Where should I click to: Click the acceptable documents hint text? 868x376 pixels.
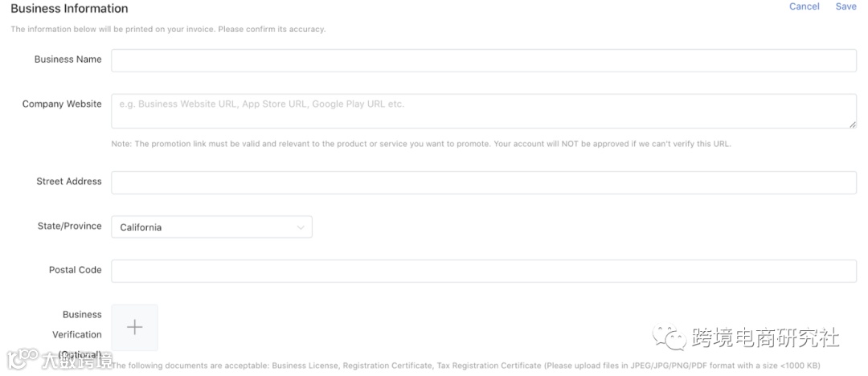[466, 366]
